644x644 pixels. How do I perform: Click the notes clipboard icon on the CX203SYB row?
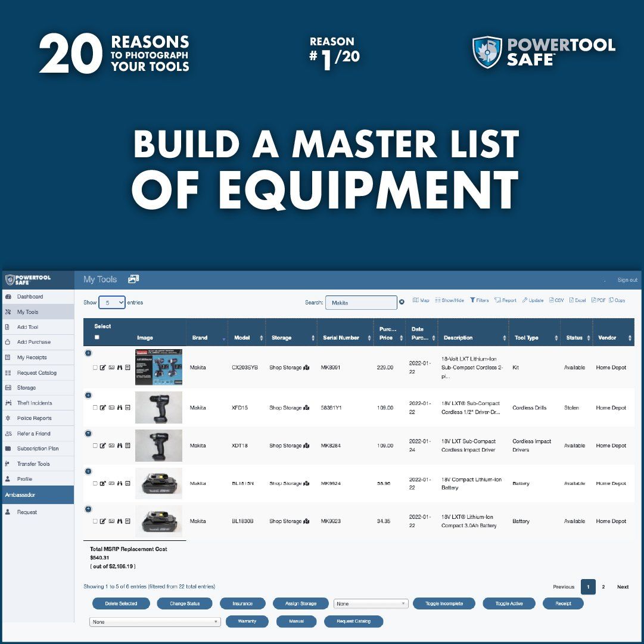pos(127,368)
